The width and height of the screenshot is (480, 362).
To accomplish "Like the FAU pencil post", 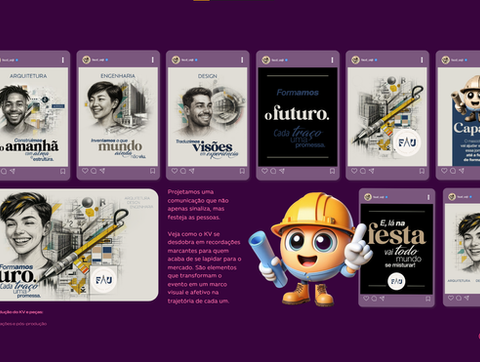I will click(x=354, y=171).
